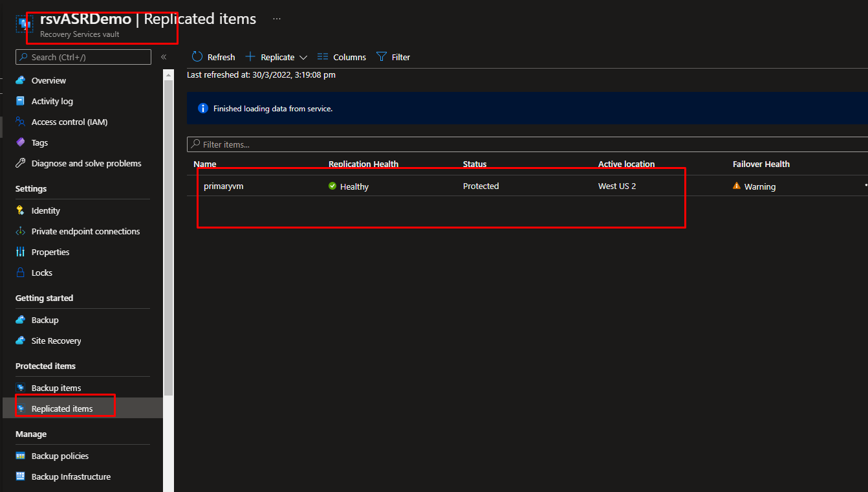Open Activity log from the sidebar

[52, 101]
